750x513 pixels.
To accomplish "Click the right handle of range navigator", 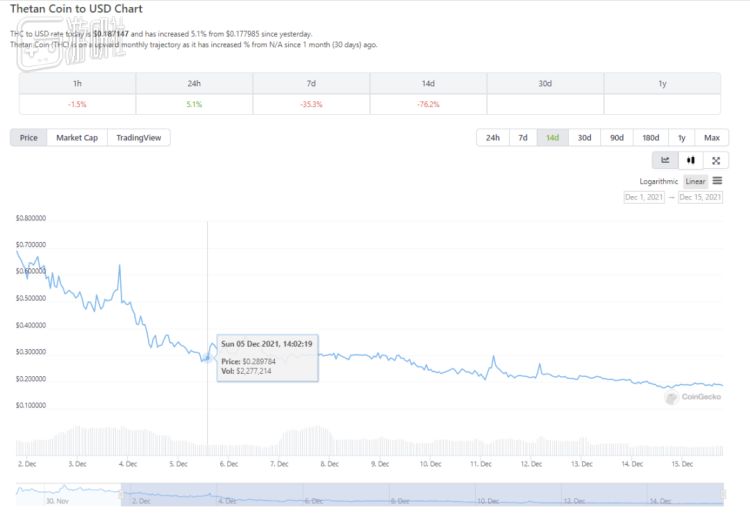I will click(723, 494).
